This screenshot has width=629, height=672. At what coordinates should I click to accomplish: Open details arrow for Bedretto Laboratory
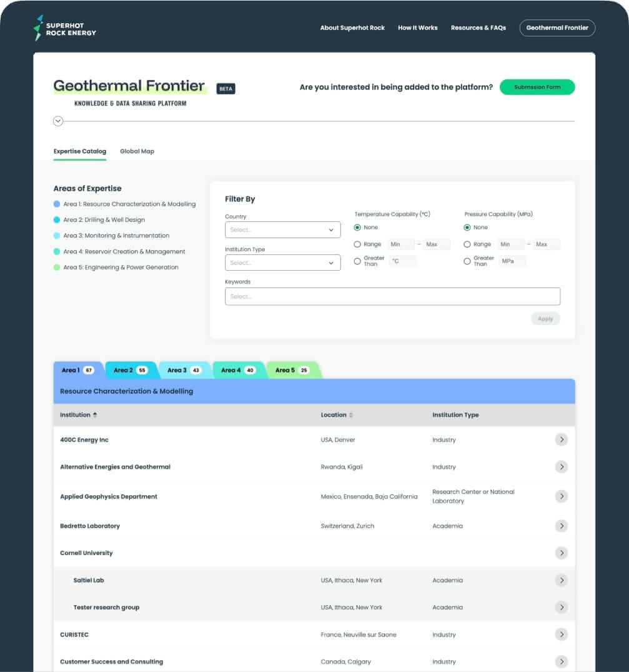pyautogui.click(x=562, y=526)
